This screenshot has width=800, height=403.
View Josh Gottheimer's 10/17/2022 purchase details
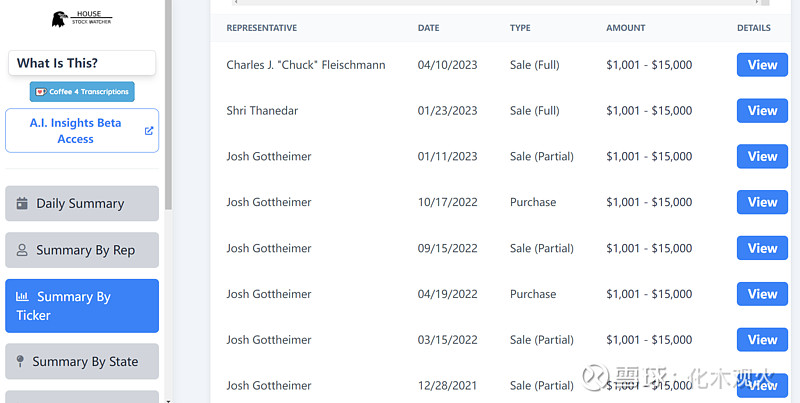[x=762, y=202]
